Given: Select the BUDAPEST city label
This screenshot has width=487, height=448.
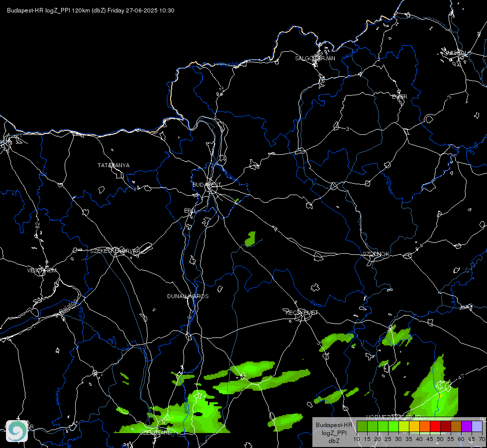Looking at the screenshot, I should [x=207, y=185].
